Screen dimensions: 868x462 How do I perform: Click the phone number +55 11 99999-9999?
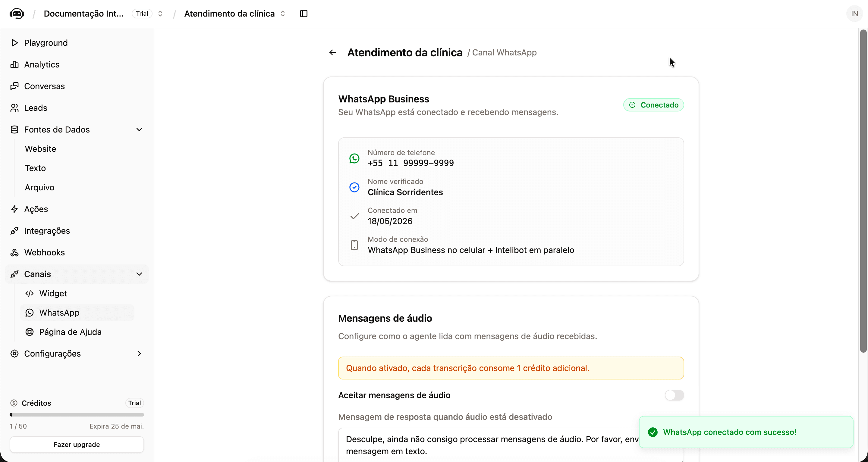tap(410, 163)
